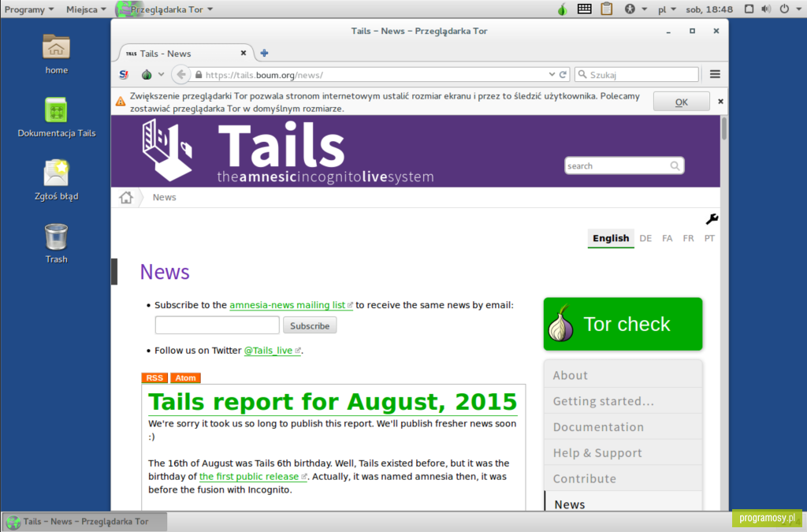Open Getting started… in the sidebar
The image size is (807, 532).
tap(623, 401)
